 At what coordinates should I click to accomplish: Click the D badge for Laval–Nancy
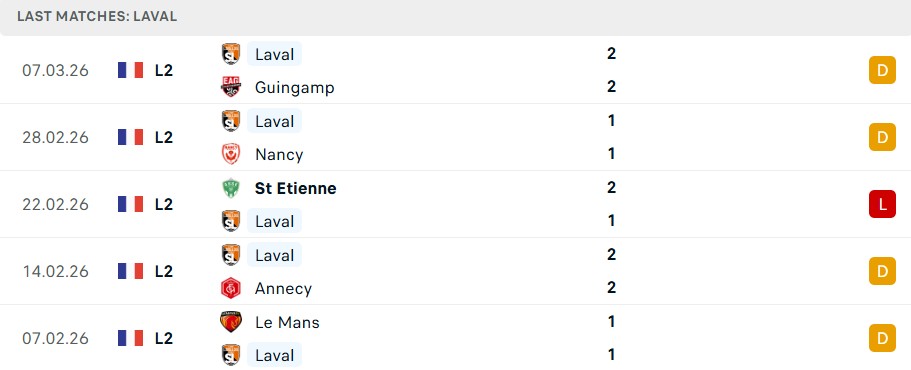coord(882,137)
